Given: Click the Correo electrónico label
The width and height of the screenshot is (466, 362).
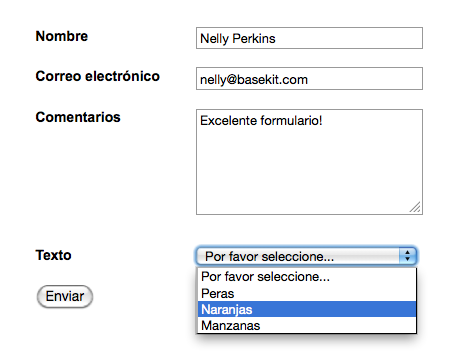Looking at the screenshot, I should pyautogui.click(x=98, y=76).
